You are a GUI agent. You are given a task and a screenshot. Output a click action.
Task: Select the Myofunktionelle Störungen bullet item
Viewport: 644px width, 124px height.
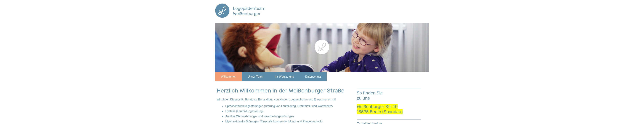click(x=274, y=122)
